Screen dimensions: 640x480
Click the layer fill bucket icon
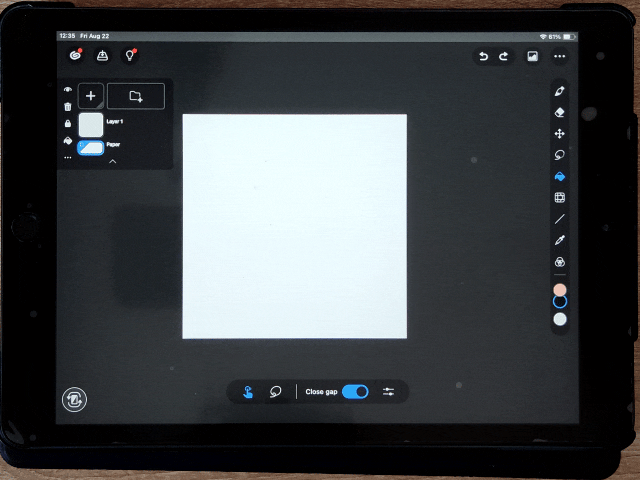point(68,141)
